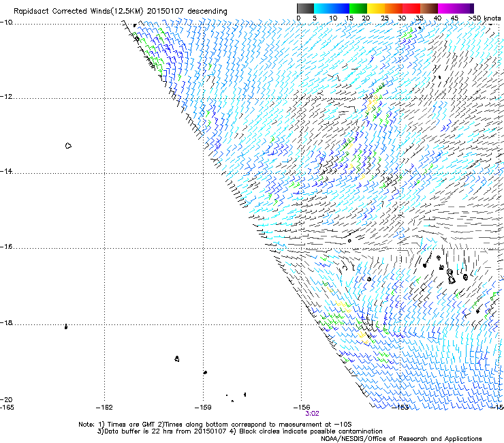Click the title 'Rapidscat Corrected Winds(12.5KM)'
This screenshot has width=504, height=443.
coord(78,12)
